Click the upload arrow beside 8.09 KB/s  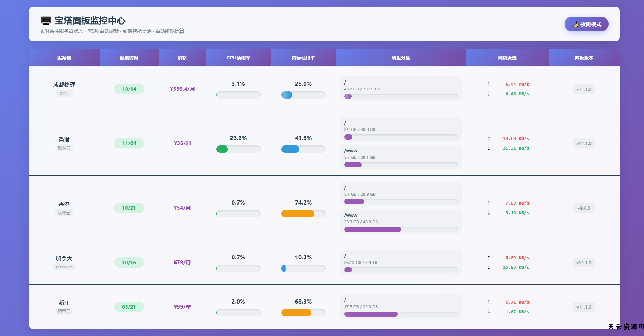(489, 258)
